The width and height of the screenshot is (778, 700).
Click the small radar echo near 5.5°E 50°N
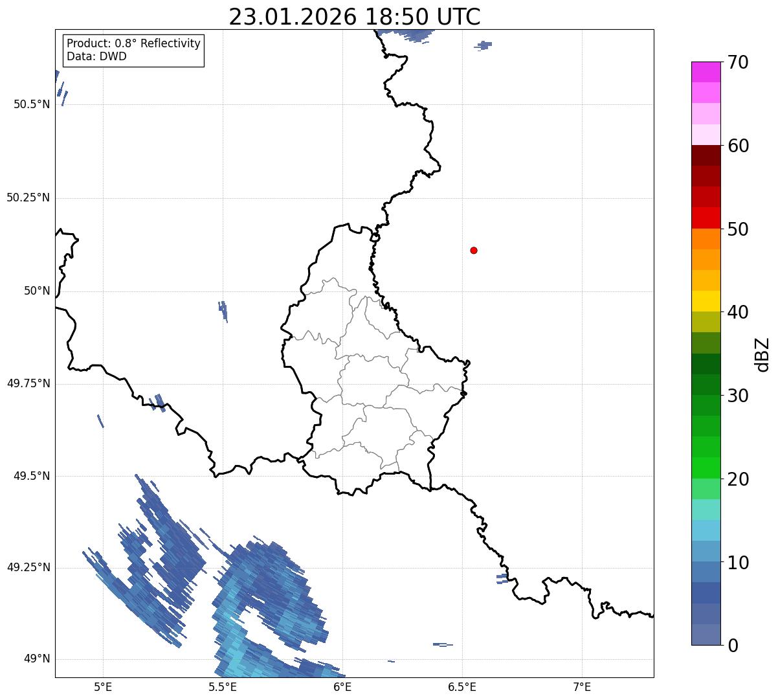click(x=223, y=311)
